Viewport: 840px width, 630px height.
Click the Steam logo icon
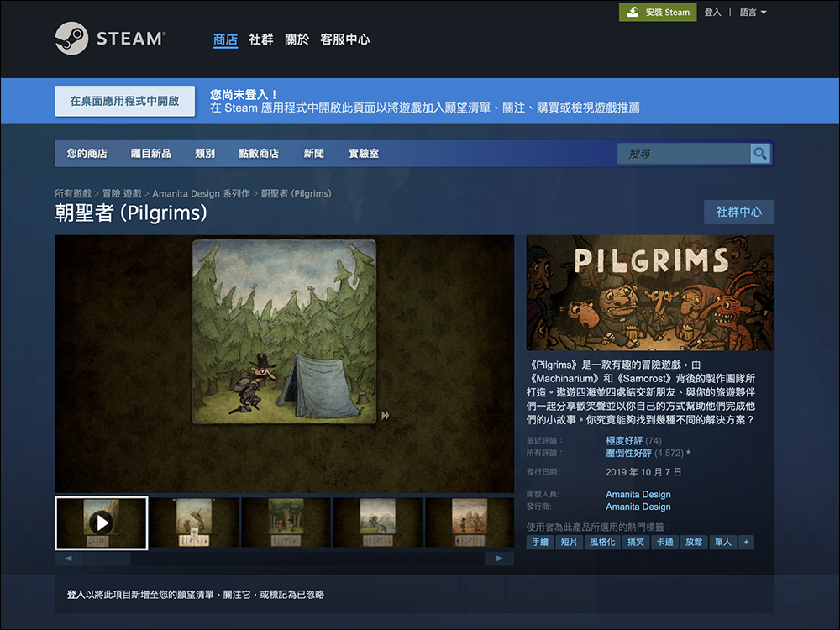71,38
